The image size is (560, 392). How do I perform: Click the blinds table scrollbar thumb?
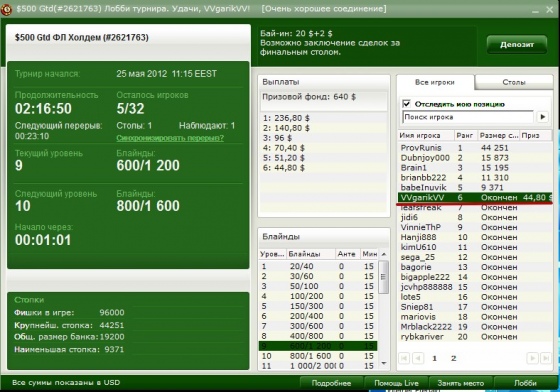coord(384,277)
